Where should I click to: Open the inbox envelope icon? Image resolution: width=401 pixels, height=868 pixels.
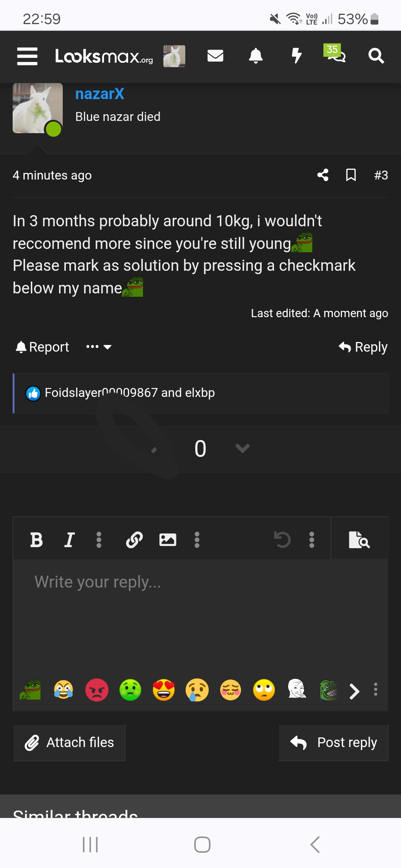[x=215, y=56]
